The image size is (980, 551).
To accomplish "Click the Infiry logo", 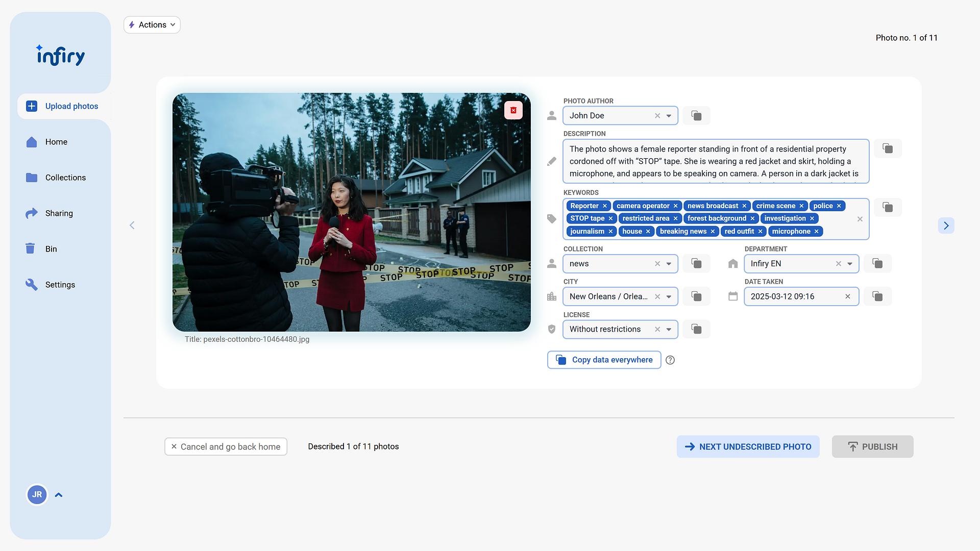I will 61,55.
